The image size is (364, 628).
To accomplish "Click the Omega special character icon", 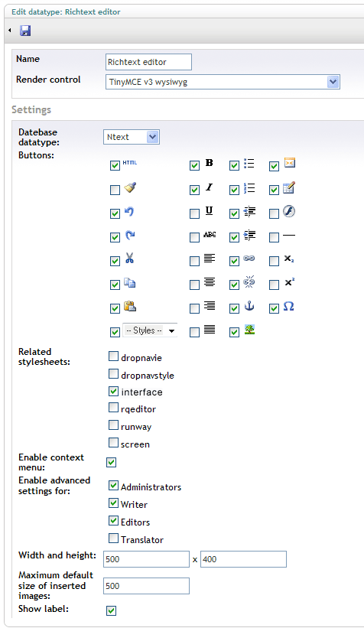I will pos(289,307).
